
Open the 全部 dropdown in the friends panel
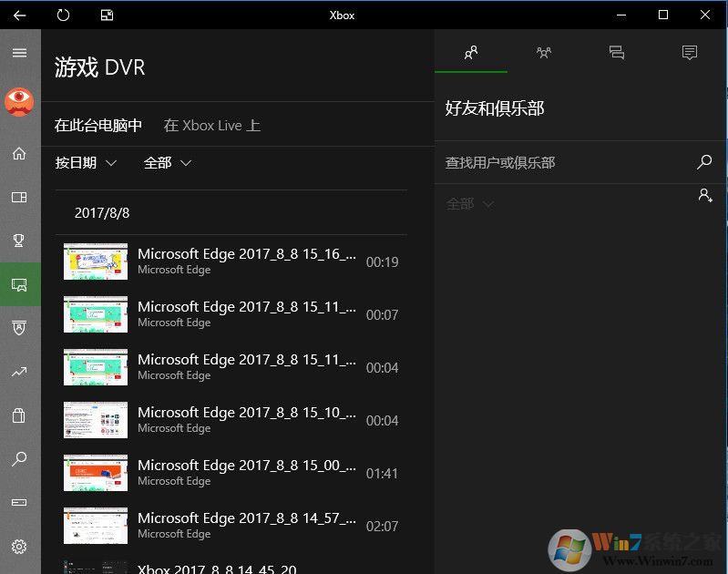pyautogui.click(x=470, y=204)
